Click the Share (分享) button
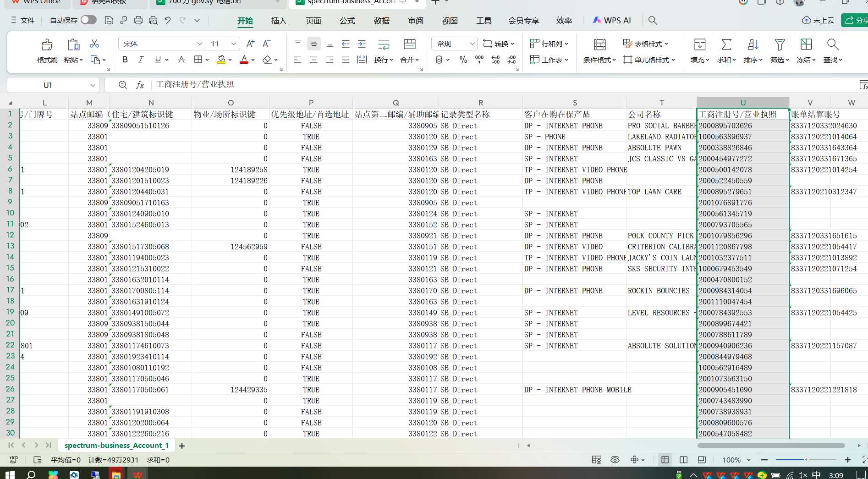Screen dimensions: 868x479 855,20
